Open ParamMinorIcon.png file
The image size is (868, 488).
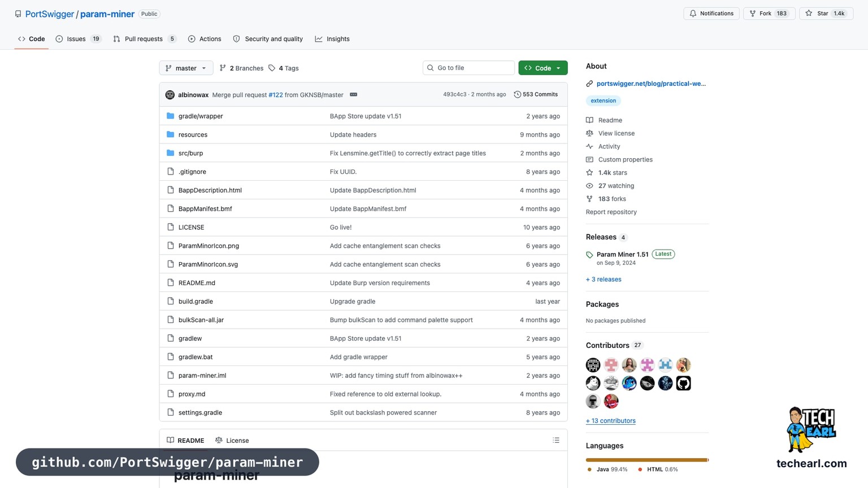[x=209, y=246]
